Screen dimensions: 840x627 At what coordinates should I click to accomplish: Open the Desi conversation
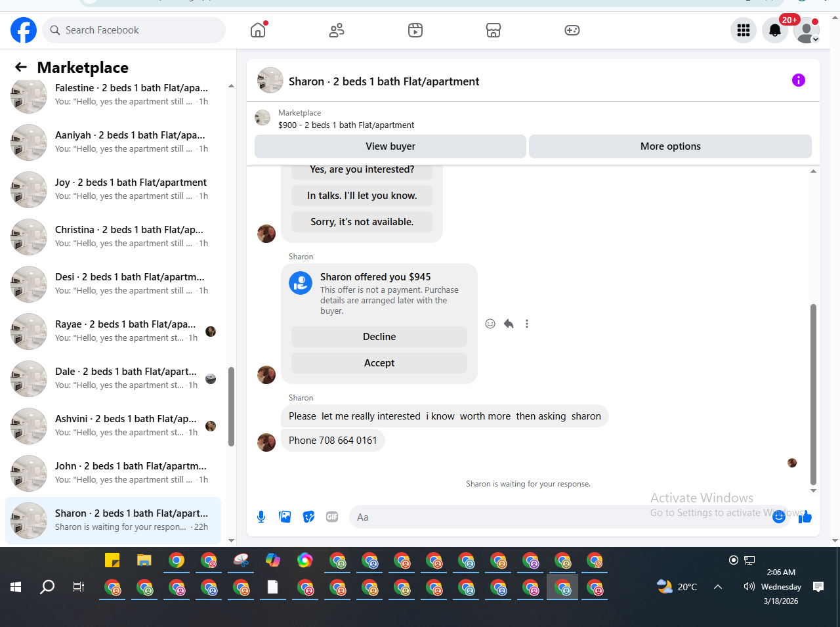[x=113, y=284]
